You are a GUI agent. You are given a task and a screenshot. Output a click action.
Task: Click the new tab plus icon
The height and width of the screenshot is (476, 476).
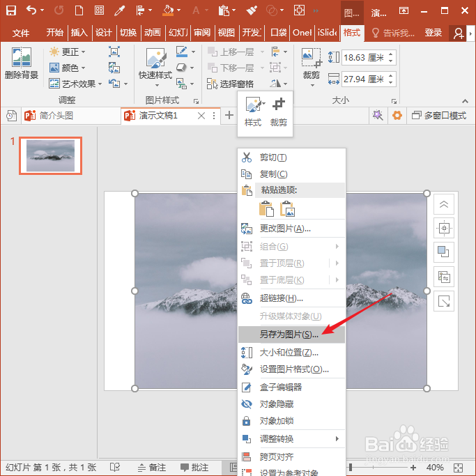click(229, 116)
